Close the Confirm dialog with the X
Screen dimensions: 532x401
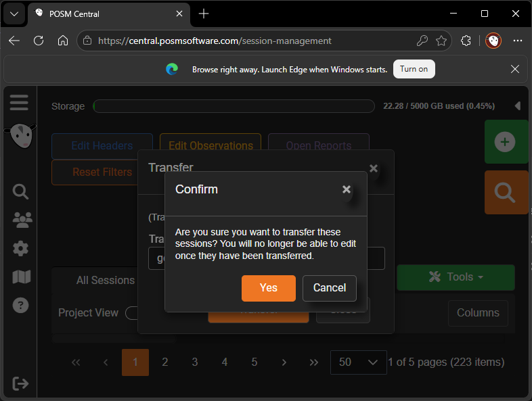(347, 189)
